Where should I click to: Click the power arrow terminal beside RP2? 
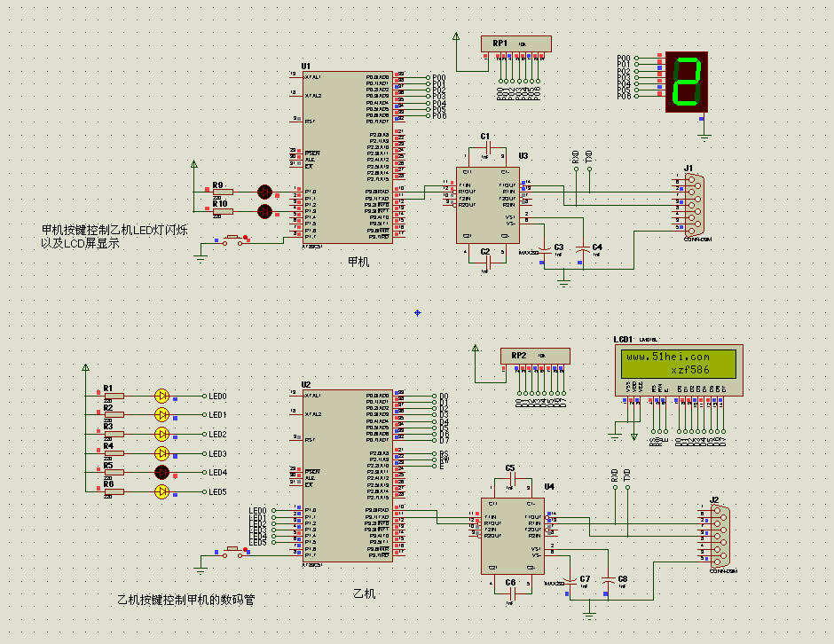(x=476, y=349)
